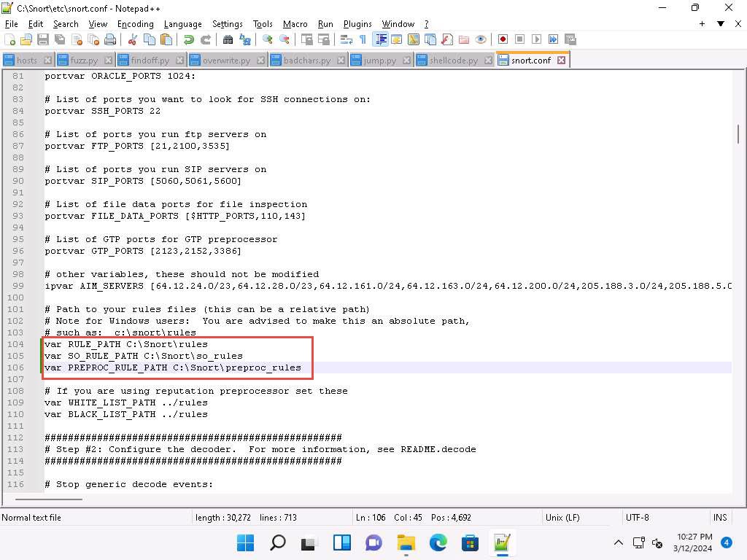The image size is (747, 560).
Task: Open Find with the binoculars icon
Action: pos(228,39)
